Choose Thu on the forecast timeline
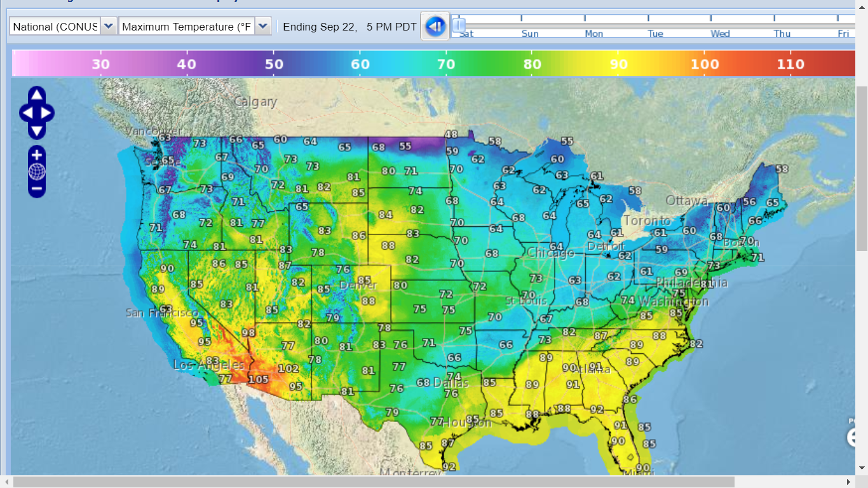The width and height of the screenshot is (868, 488). point(782,33)
